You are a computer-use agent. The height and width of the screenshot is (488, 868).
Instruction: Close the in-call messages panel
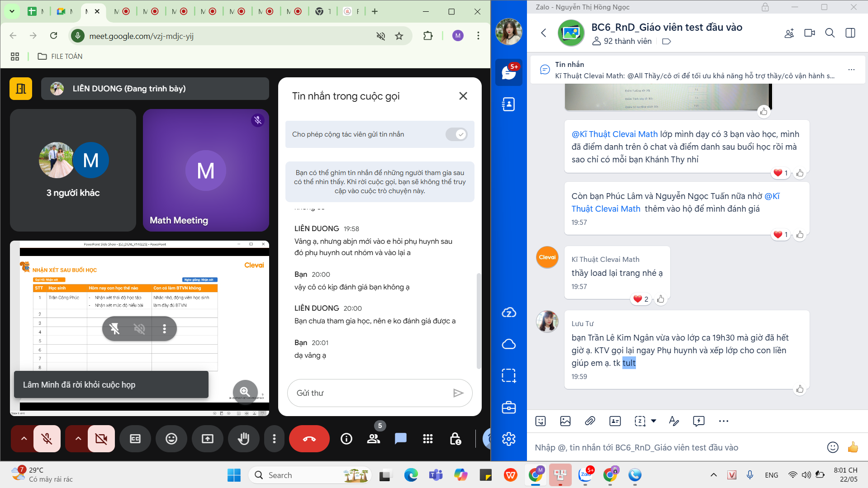click(463, 96)
